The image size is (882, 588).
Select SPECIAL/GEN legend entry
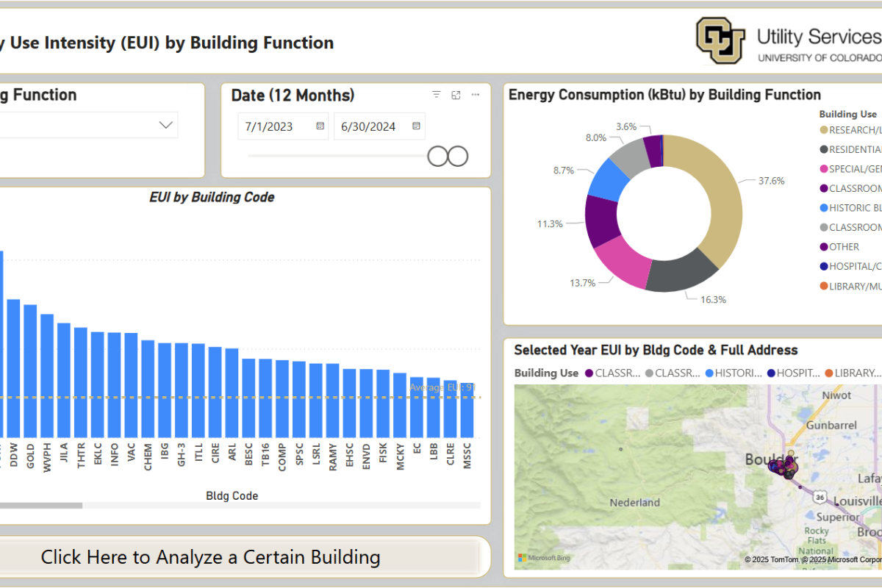(850, 169)
